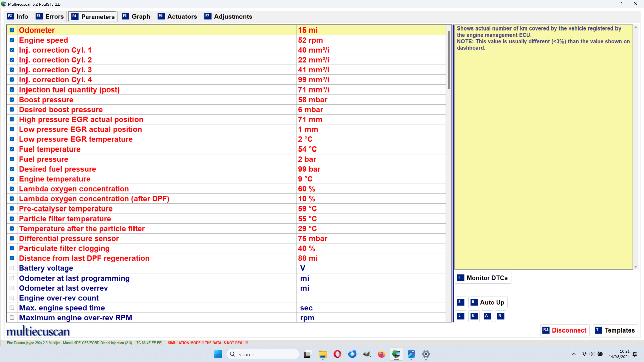Show hidden system tray icons
644x362 pixels.
pyautogui.click(x=574, y=354)
